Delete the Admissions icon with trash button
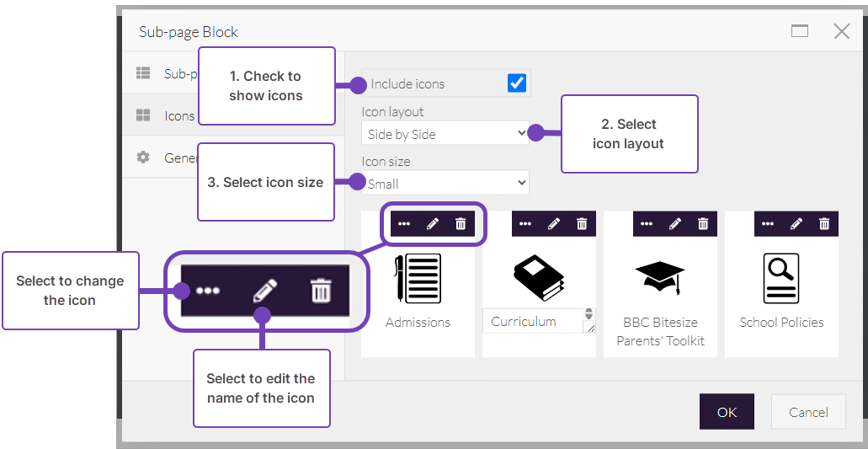The image size is (868, 449). [461, 224]
